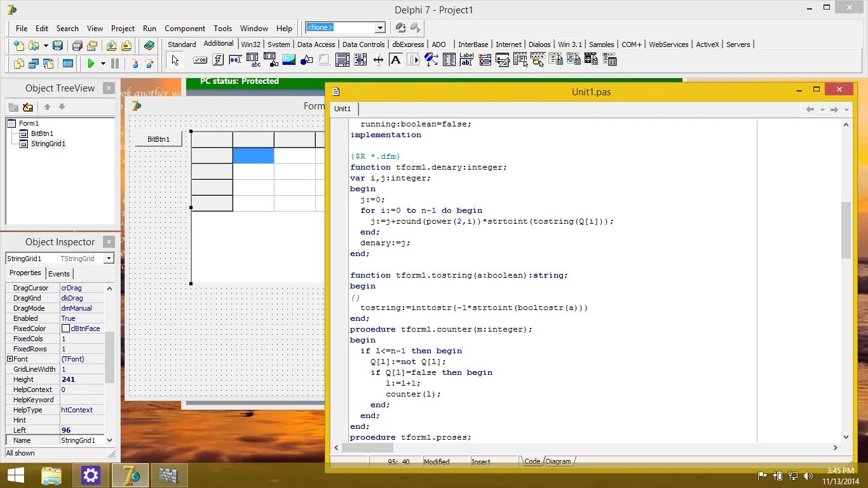Click the Save current desktop icon

(400, 27)
